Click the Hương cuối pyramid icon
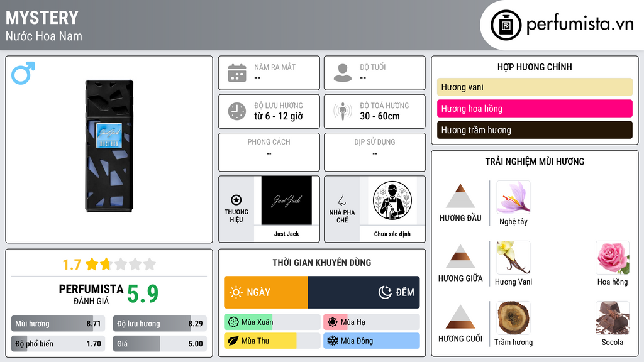Screen dimensions: 644x362 coord(460,317)
